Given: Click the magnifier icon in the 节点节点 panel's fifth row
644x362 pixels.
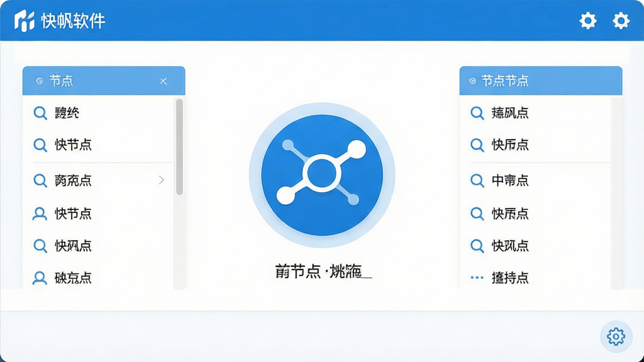Looking at the screenshot, I should [x=477, y=246].
